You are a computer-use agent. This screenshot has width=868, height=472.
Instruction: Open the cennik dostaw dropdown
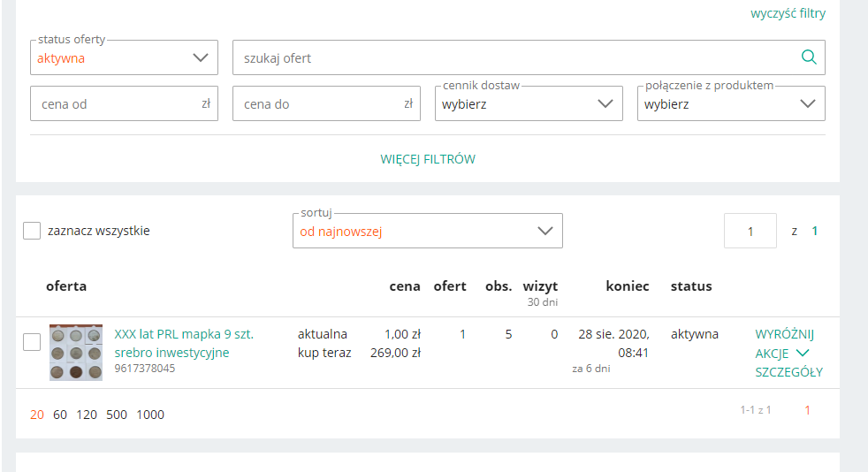point(529,103)
